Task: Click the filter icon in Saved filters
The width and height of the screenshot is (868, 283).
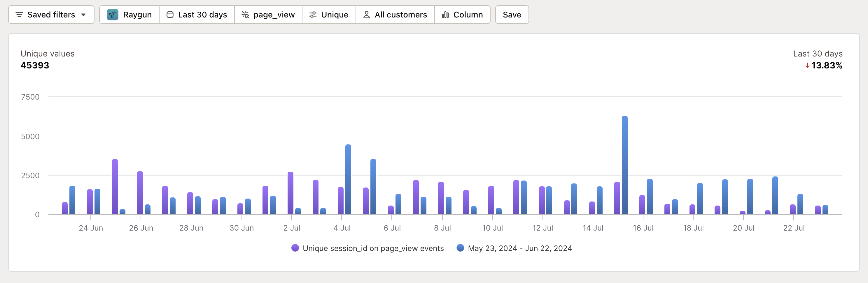Action: (19, 15)
